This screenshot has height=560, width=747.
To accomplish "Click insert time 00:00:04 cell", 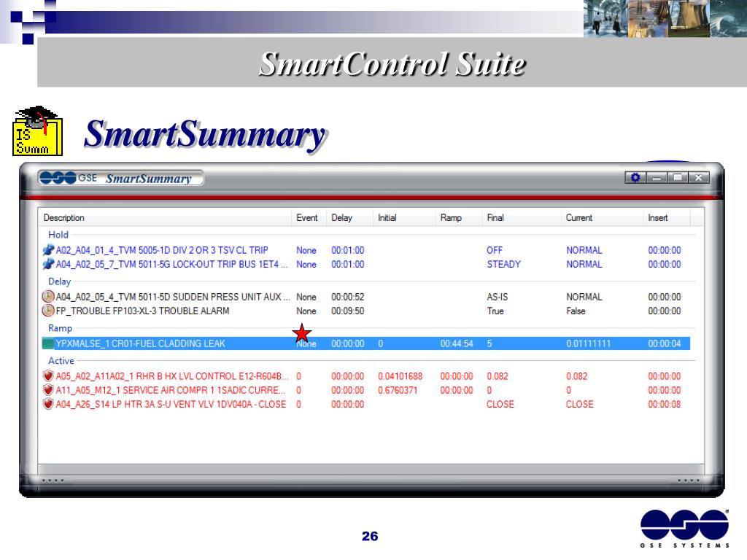I will coord(664,343).
